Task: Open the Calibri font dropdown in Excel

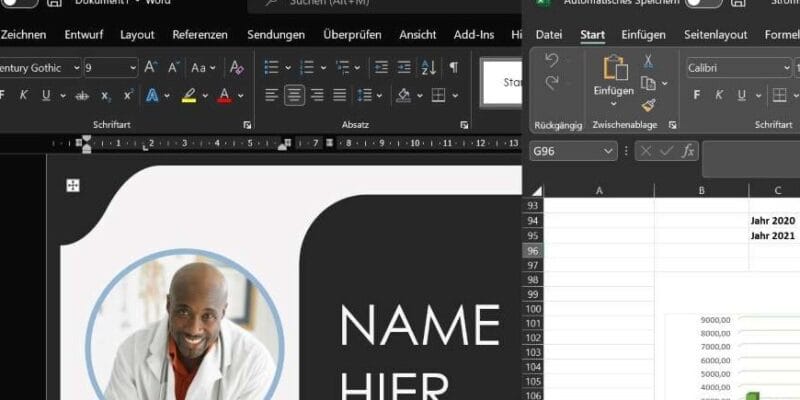Action: (786, 68)
